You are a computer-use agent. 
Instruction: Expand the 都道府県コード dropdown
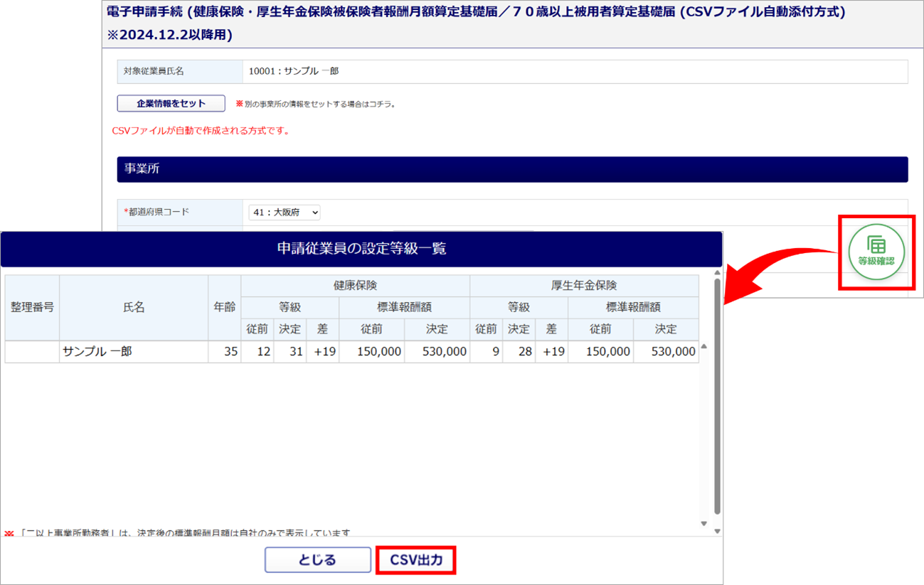tap(285, 213)
